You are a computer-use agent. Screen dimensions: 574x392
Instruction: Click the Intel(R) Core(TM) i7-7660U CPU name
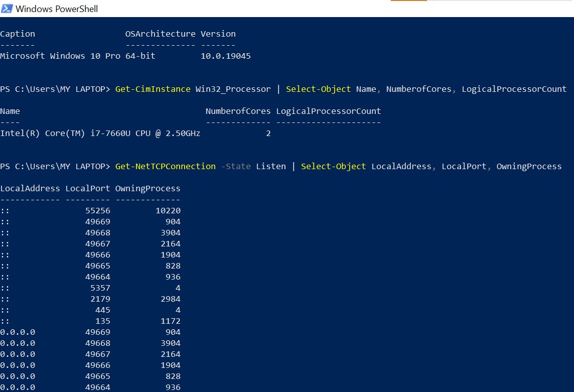100,134
